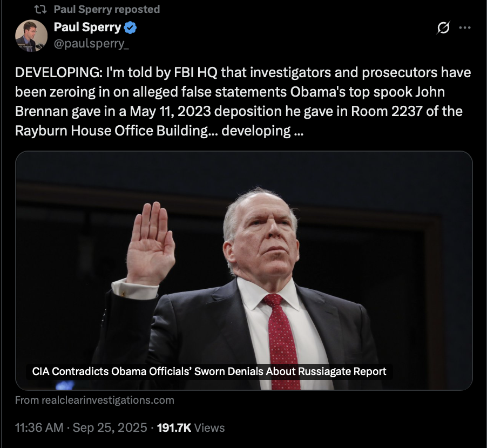Screen dimensions: 487x448
Task: Click the "191.7K" view count
Action: [173, 427]
